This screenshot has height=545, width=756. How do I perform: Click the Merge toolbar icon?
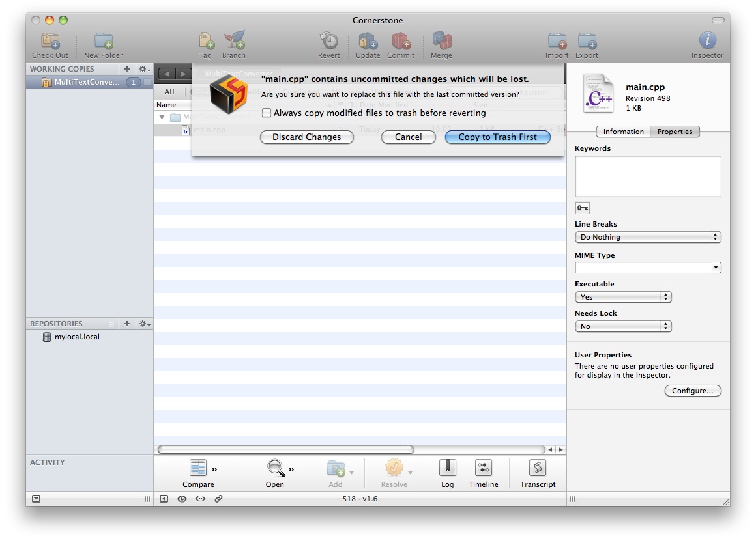(442, 41)
